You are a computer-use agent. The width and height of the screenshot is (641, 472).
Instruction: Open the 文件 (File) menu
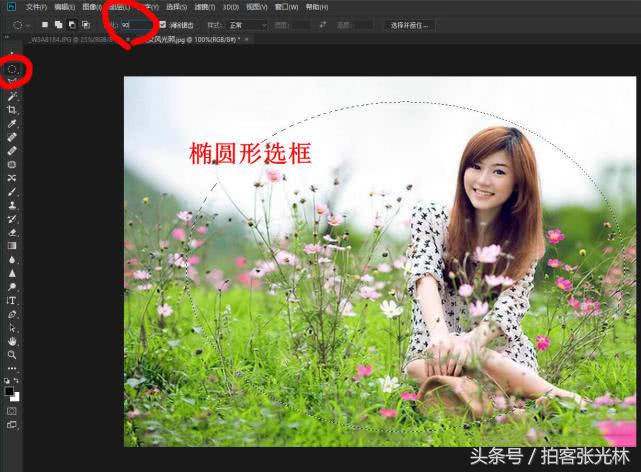coord(36,7)
